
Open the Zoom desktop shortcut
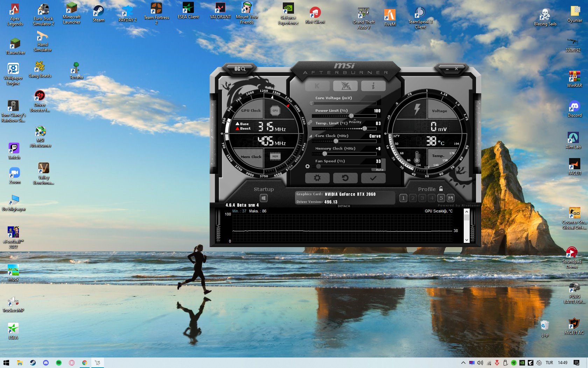coord(14,176)
